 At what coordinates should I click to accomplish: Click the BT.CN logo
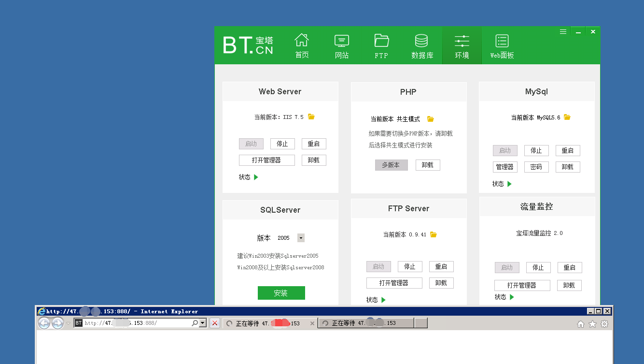click(x=248, y=45)
